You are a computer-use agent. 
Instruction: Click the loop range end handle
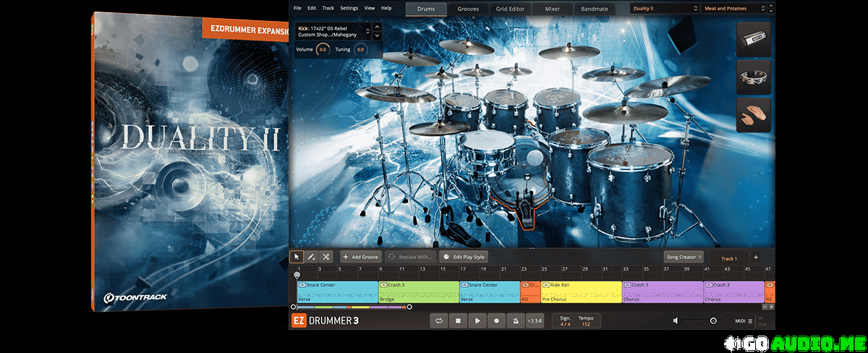[x=409, y=307]
